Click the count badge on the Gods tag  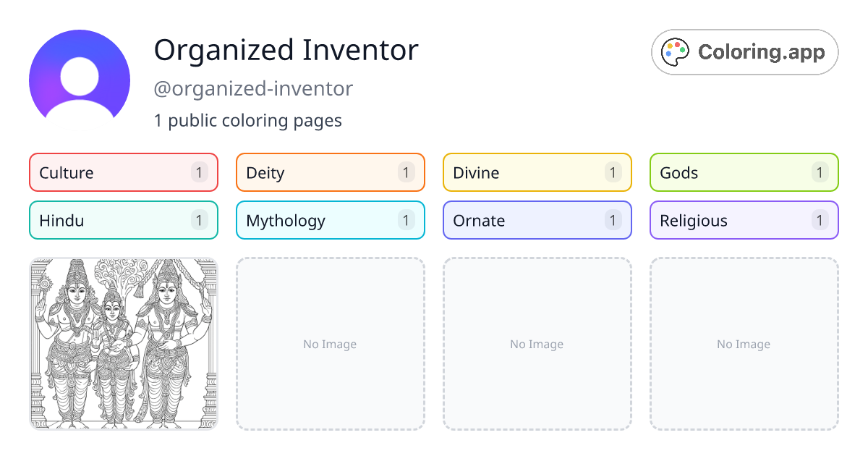pos(820,172)
